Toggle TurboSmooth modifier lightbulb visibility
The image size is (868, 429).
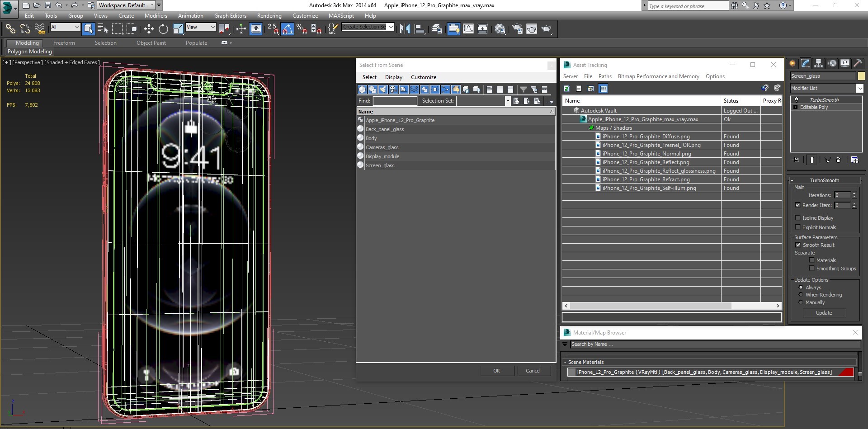tap(797, 100)
